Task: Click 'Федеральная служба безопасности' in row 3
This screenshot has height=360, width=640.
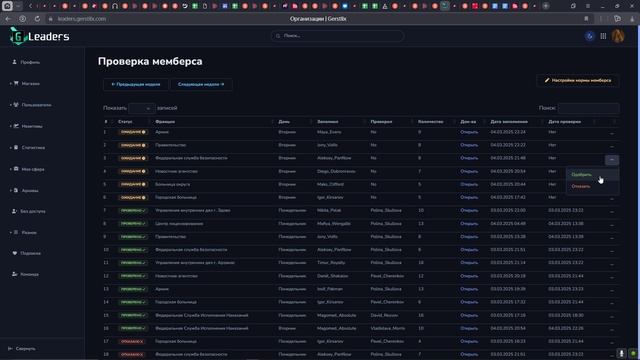Action: [191, 158]
